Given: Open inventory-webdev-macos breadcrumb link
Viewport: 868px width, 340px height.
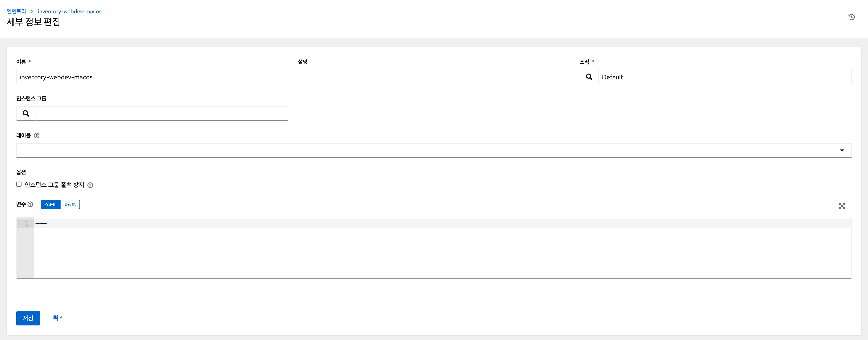Looking at the screenshot, I should point(70,12).
